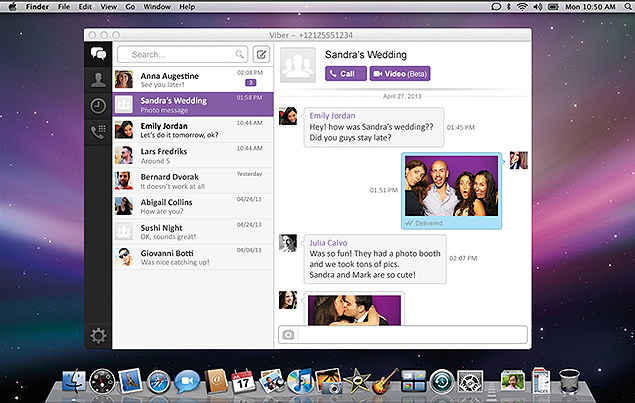Open System Preferences in Dock

click(x=470, y=381)
